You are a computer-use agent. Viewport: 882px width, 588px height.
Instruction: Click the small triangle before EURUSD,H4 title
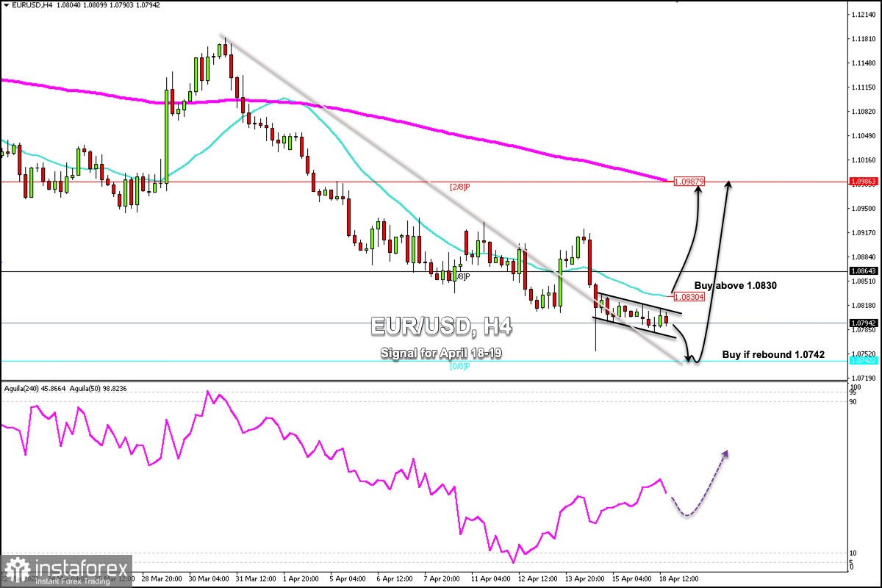click(4, 5)
